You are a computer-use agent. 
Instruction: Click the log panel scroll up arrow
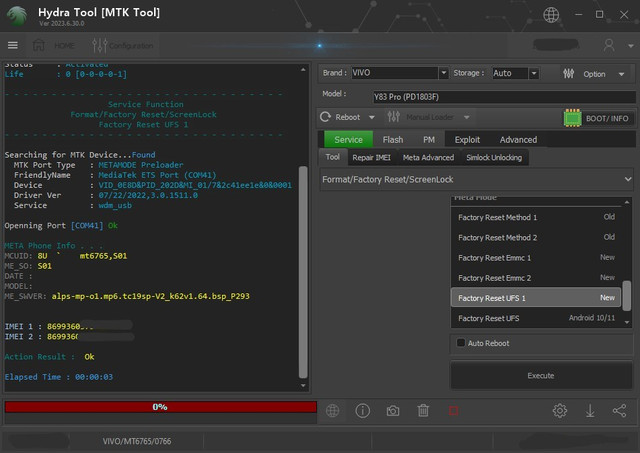coord(303,70)
